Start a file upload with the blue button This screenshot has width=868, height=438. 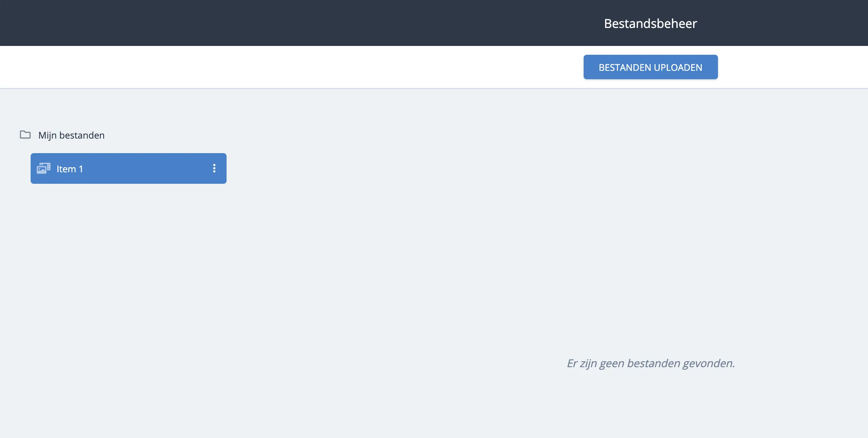coord(650,67)
